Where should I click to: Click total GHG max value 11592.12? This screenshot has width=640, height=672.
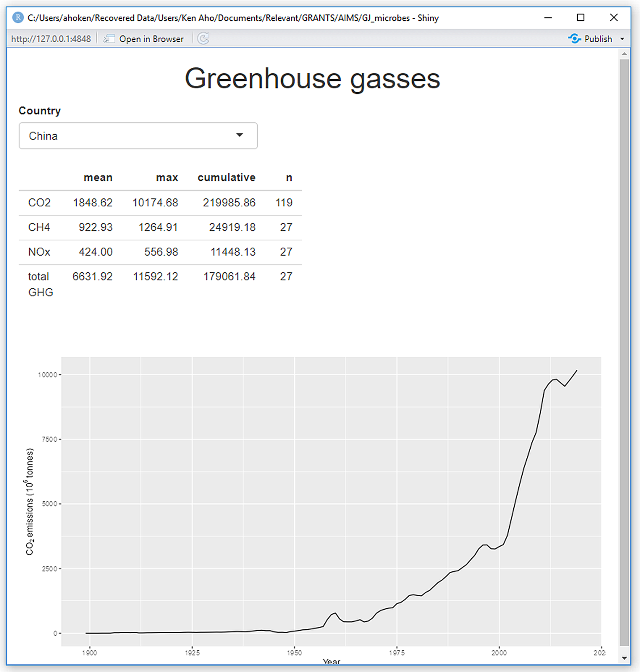[x=156, y=276]
